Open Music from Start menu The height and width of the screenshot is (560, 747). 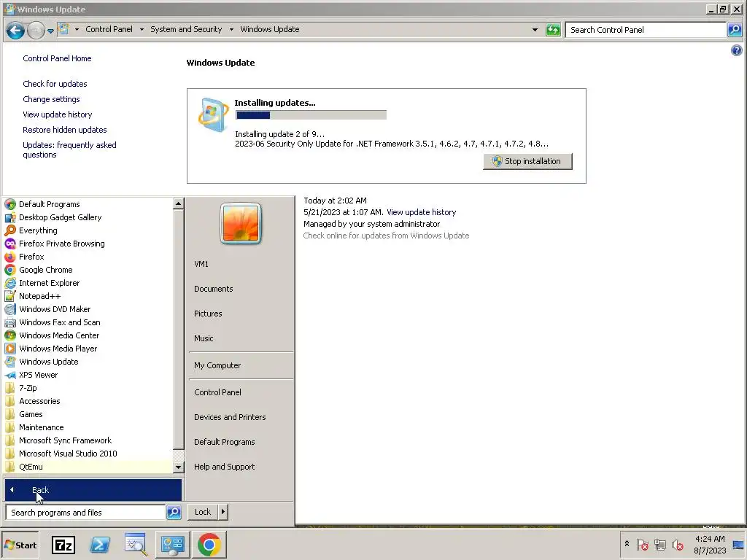204,338
